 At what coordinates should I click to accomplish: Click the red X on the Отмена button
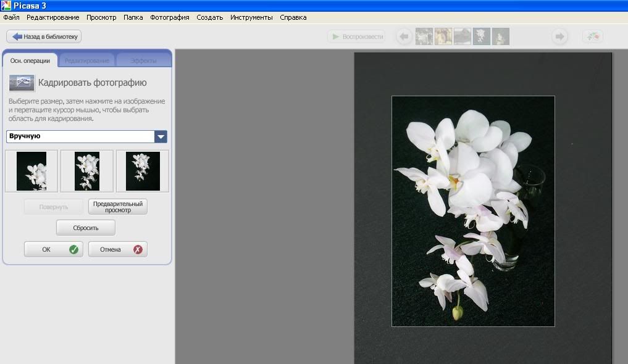click(x=138, y=250)
